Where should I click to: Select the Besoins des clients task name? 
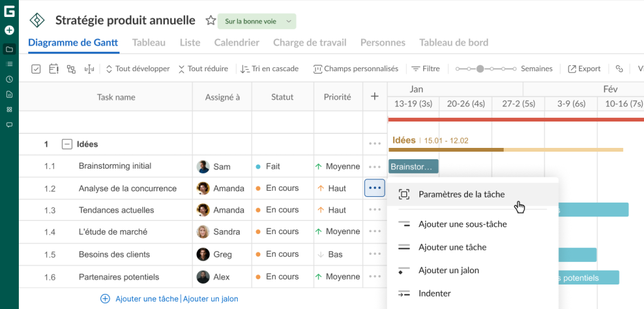point(114,254)
